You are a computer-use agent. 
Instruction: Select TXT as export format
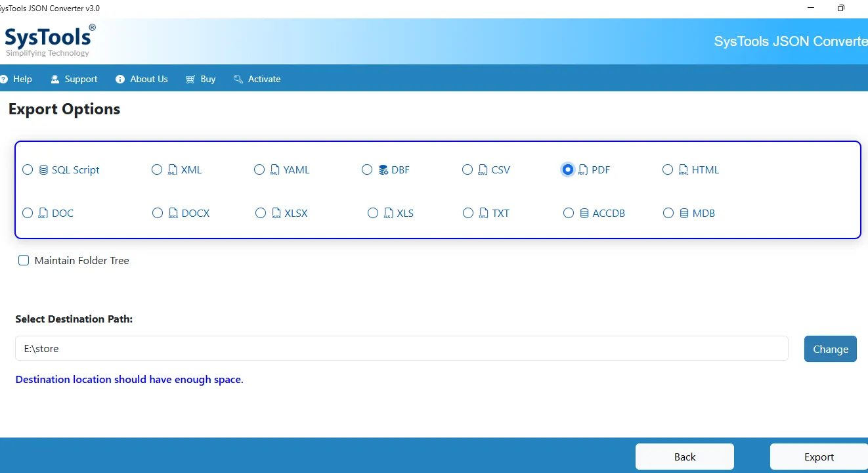pyautogui.click(x=467, y=213)
